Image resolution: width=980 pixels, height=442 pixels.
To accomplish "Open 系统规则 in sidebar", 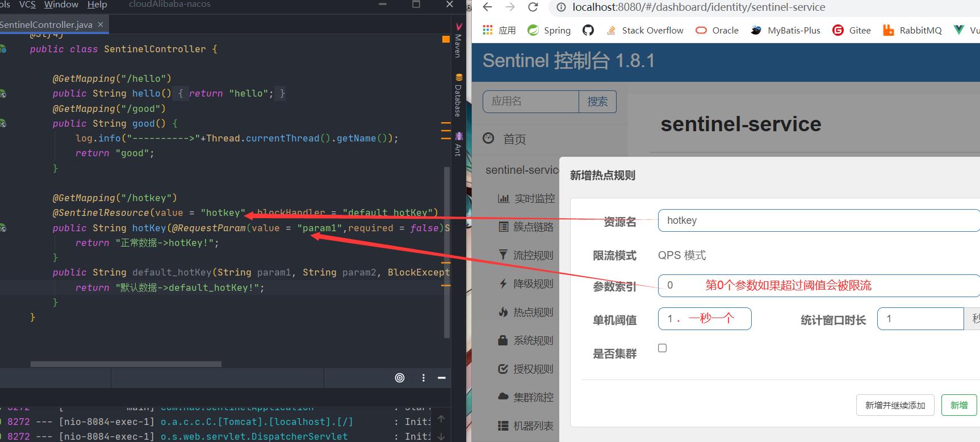I will [526, 340].
